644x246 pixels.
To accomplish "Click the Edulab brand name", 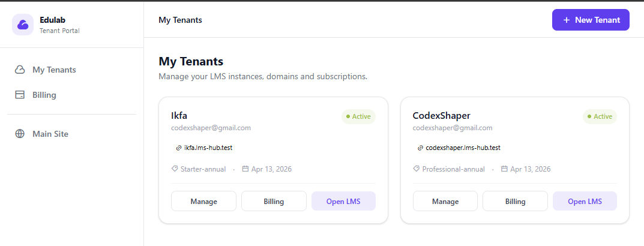I will (53, 20).
